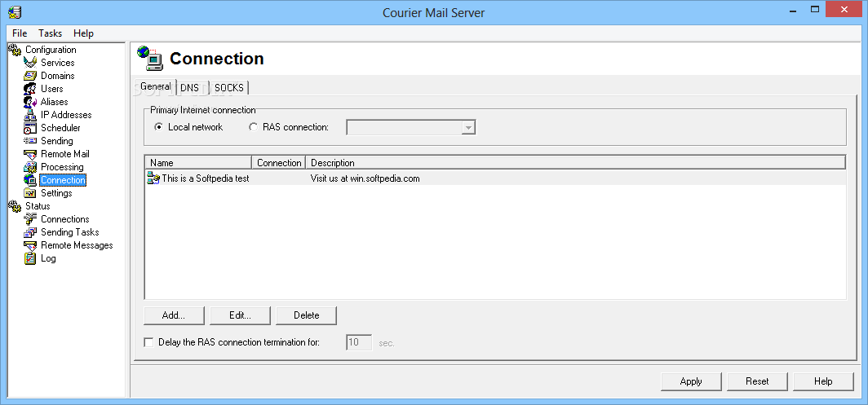Click the Scheduler clock icon
The image size is (868, 405).
point(30,128)
